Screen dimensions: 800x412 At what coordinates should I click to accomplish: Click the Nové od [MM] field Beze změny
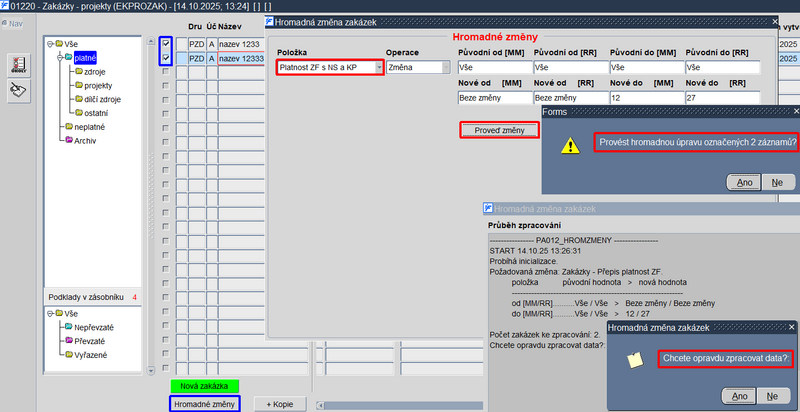[x=495, y=98]
